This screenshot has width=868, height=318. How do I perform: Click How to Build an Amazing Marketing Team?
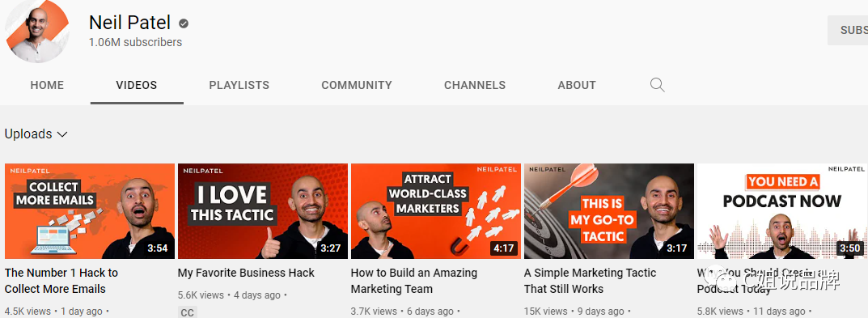click(414, 281)
